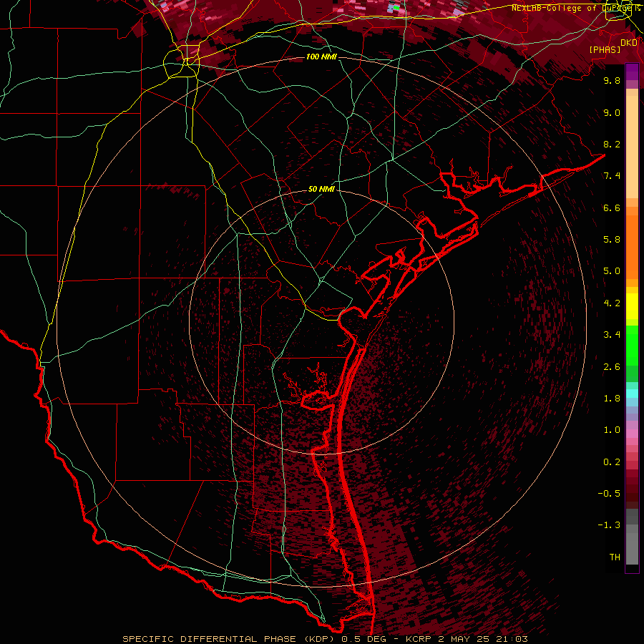The height and width of the screenshot is (644, 644).
Task: Pick the orange segment of the legend bar
Action: pos(632,246)
